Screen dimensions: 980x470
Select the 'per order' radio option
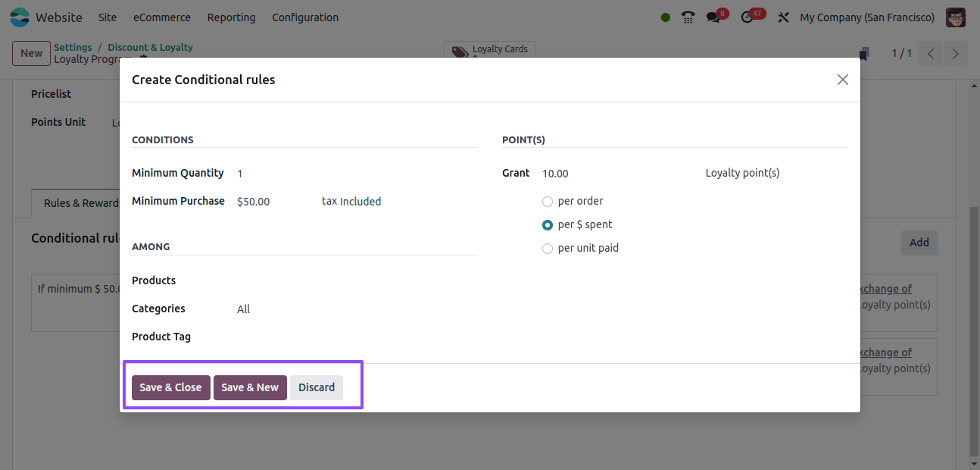pyautogui.click(x=548, y=202)
